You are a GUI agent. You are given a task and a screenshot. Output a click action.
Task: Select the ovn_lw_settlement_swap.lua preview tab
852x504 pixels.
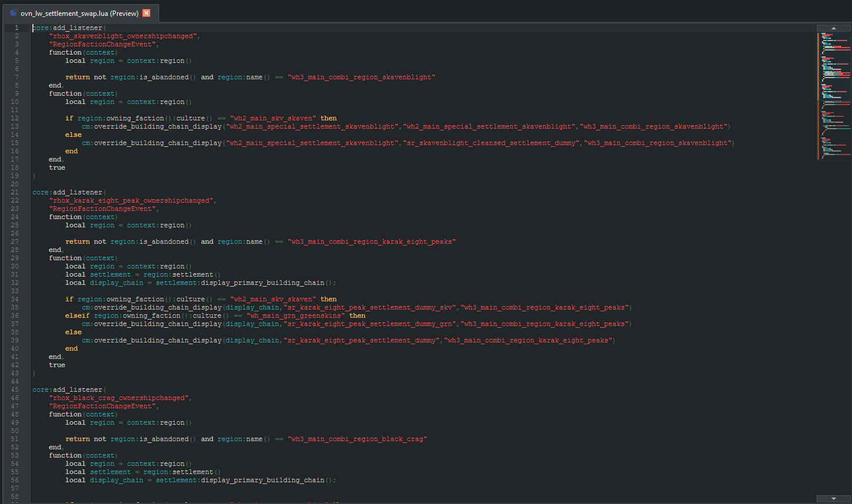pyautogui.click(x=80, y=13)
